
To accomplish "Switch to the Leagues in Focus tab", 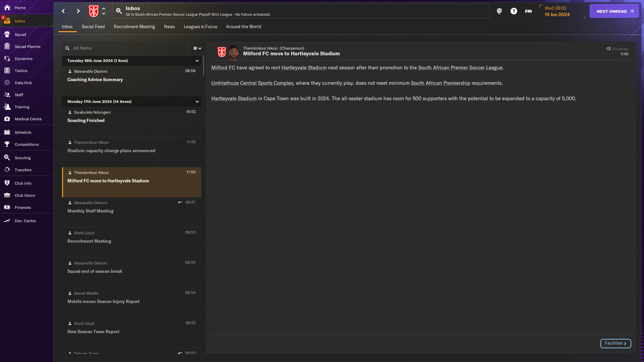I will pos(200,27).
